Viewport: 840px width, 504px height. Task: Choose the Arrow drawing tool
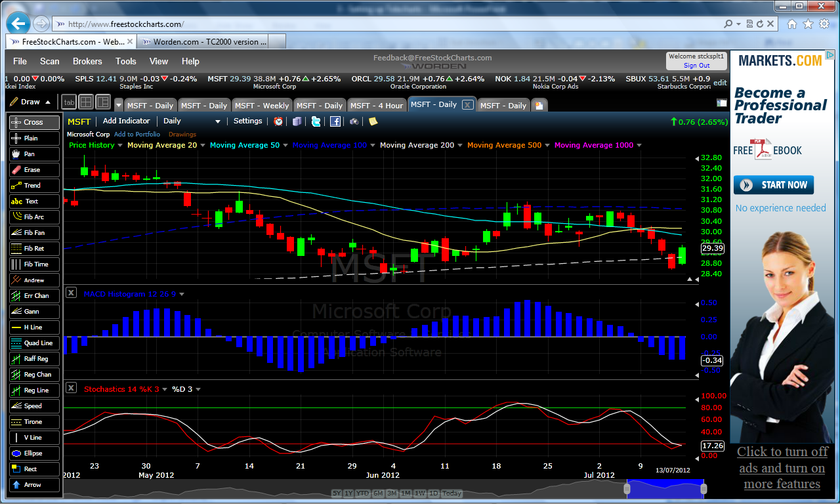coord(34,484)
